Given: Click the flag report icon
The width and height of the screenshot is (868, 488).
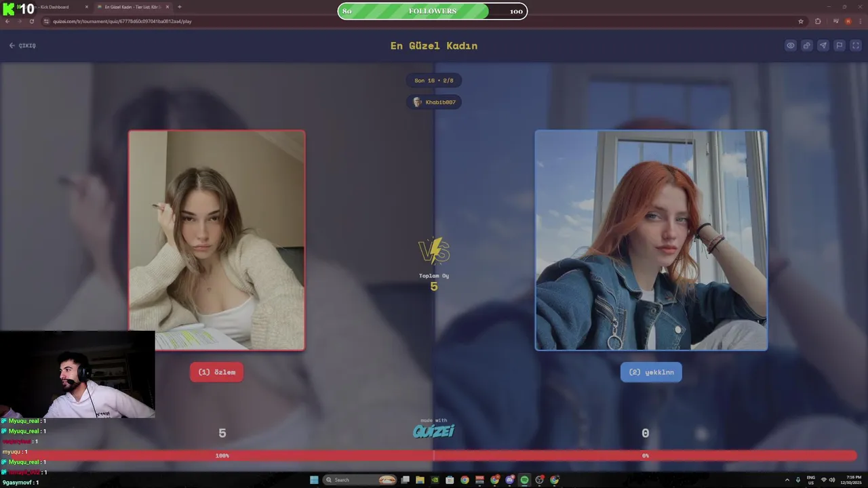Looking at the screenshot, I should click(840, 45).
